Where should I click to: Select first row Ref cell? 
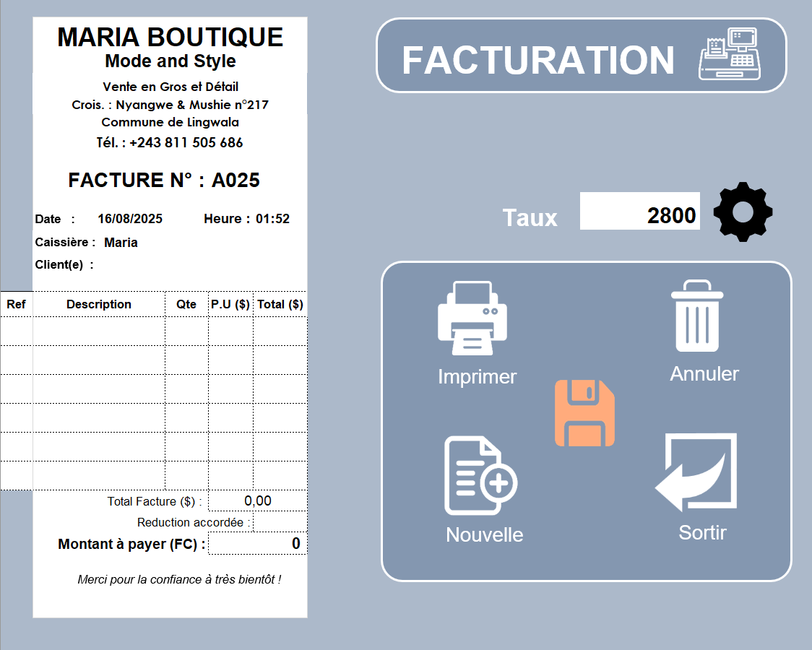pos(16,331)
